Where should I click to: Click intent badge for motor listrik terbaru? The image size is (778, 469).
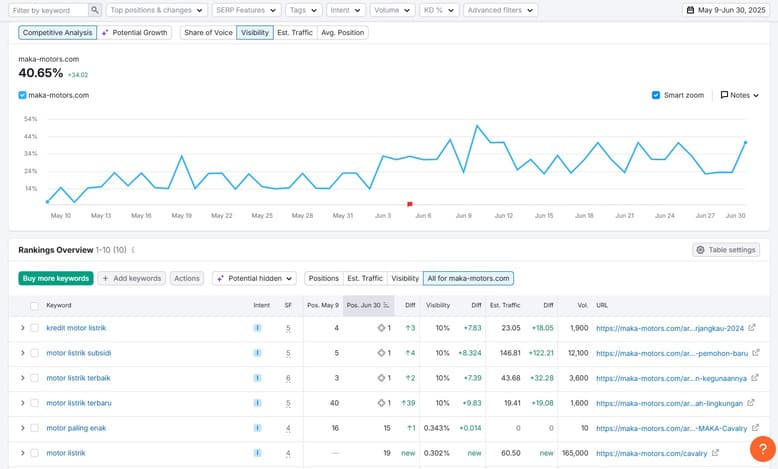click(x=258, y=402)
